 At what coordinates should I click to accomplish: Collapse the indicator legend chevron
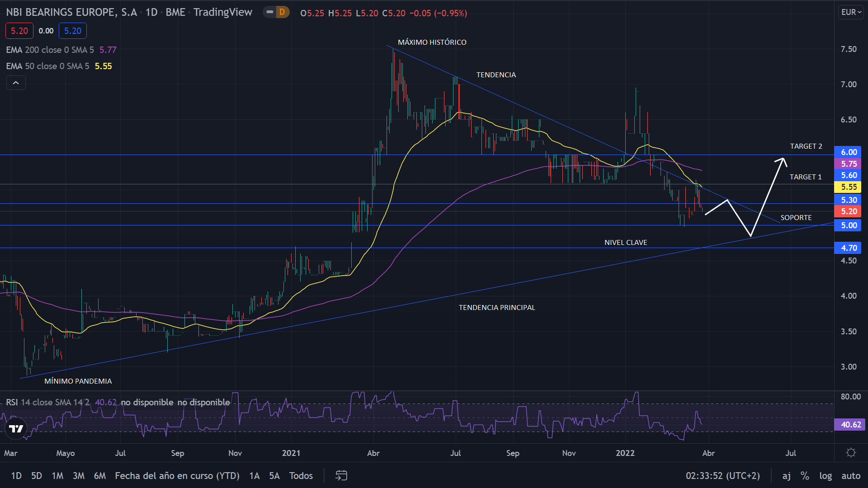coord(16,83)
